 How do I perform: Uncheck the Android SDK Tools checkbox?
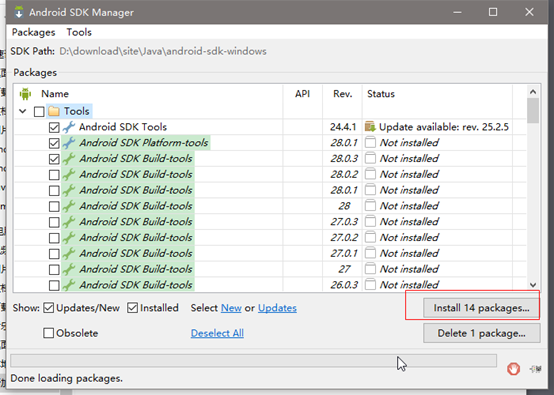54,127
